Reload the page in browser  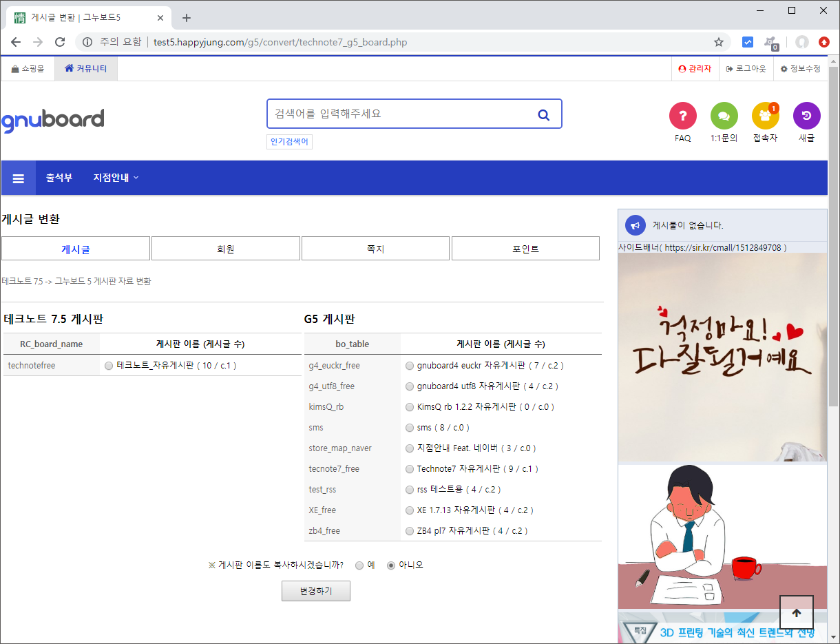point(60,42)
